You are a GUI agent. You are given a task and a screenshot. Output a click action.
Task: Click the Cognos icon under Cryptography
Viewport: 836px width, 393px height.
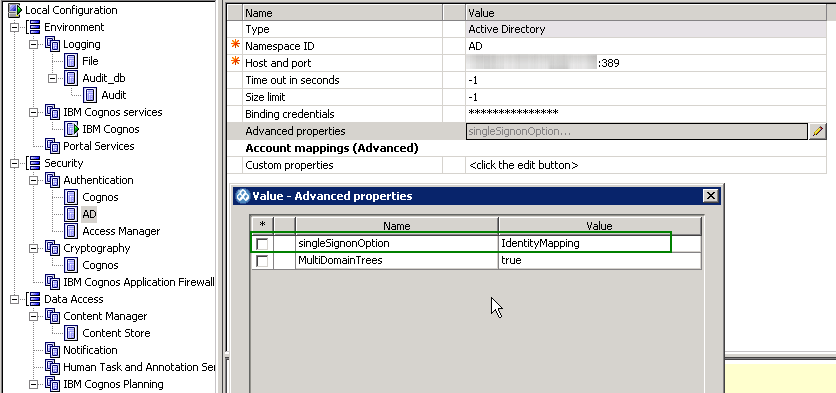71,266
